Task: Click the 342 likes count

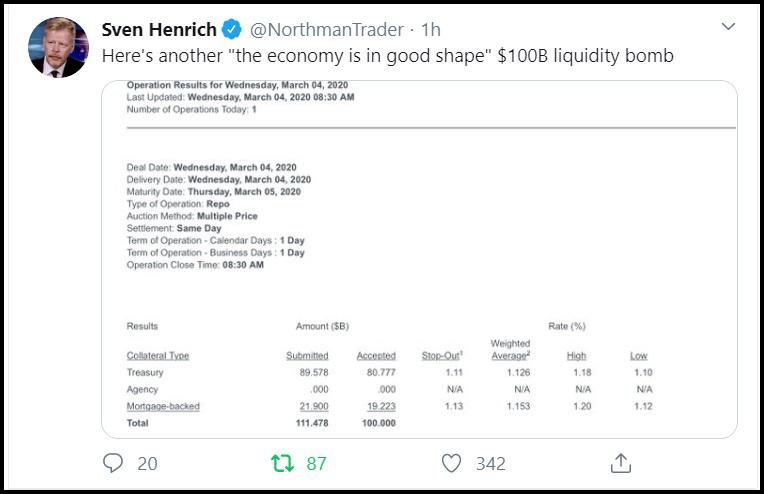Action: [491, 463]
